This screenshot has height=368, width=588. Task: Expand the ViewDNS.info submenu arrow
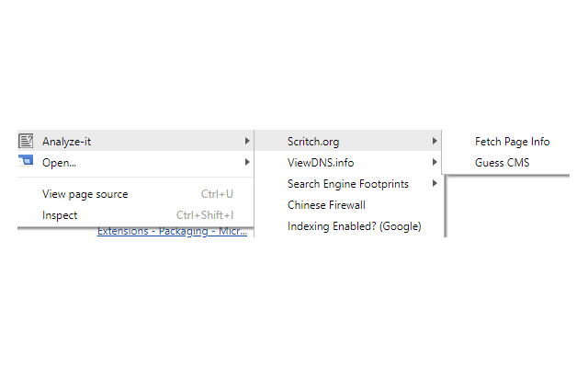pyautogui.click(x=435, y=162)
